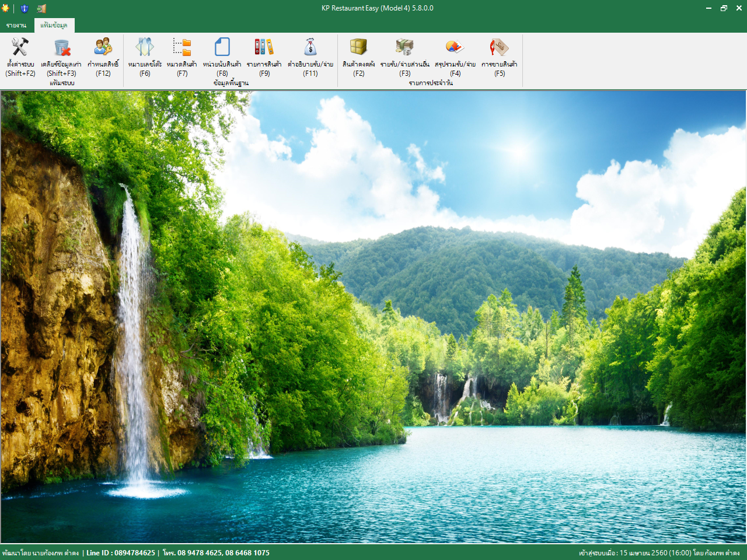Click the yellow app icon in title bar
Screen dimensions: 747x560
5,8
